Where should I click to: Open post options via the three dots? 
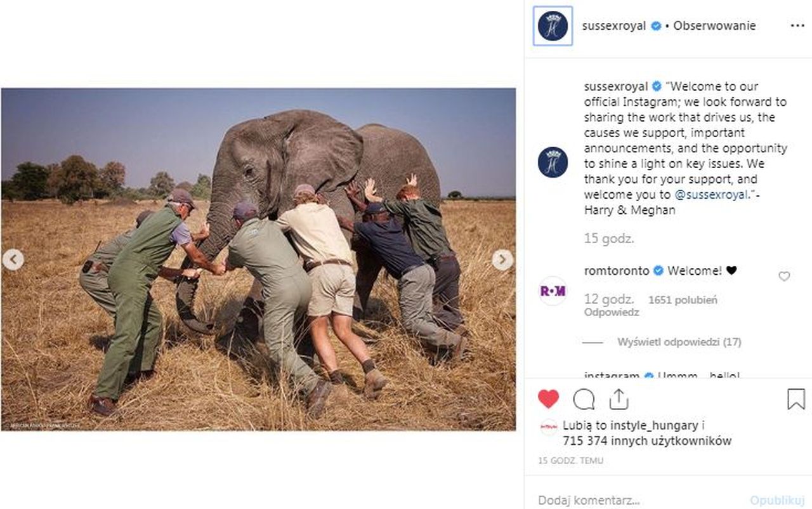coord(797,25)
